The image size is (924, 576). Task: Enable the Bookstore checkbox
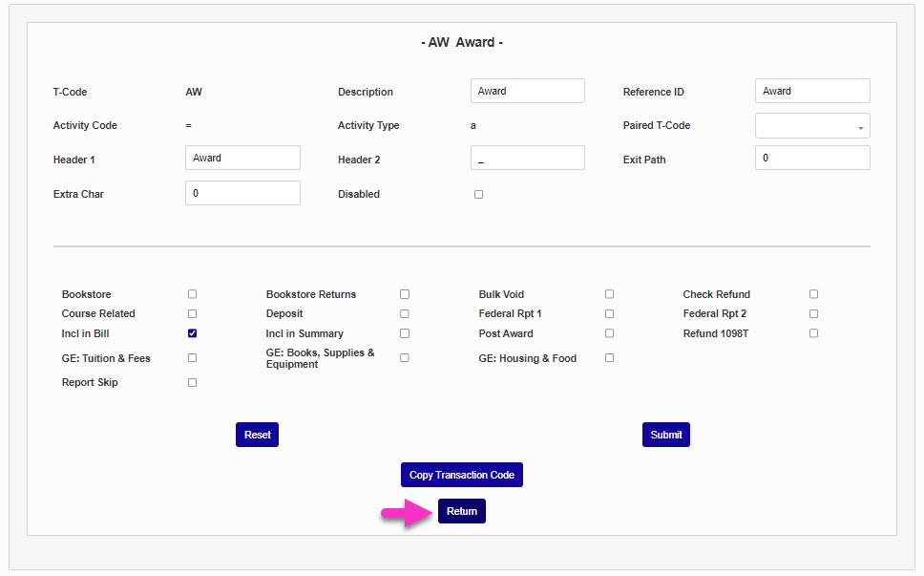pos(193,294)
